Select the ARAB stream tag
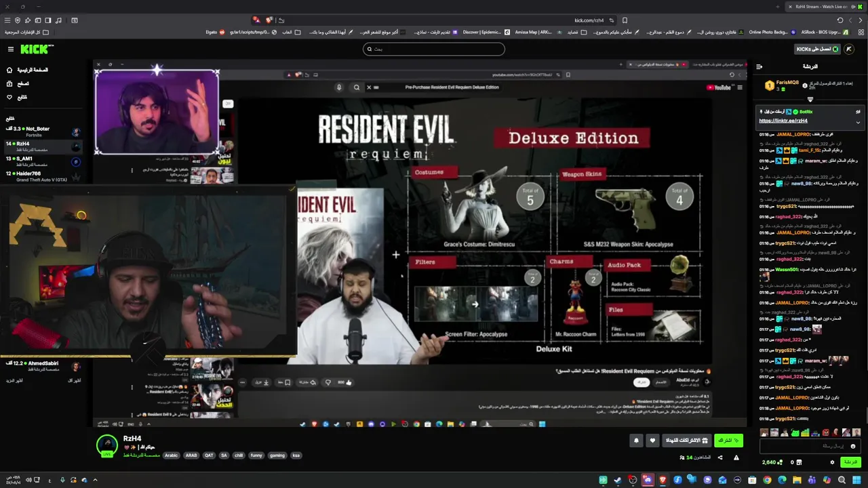The image size is (868, 488). [x=191, y=455]
